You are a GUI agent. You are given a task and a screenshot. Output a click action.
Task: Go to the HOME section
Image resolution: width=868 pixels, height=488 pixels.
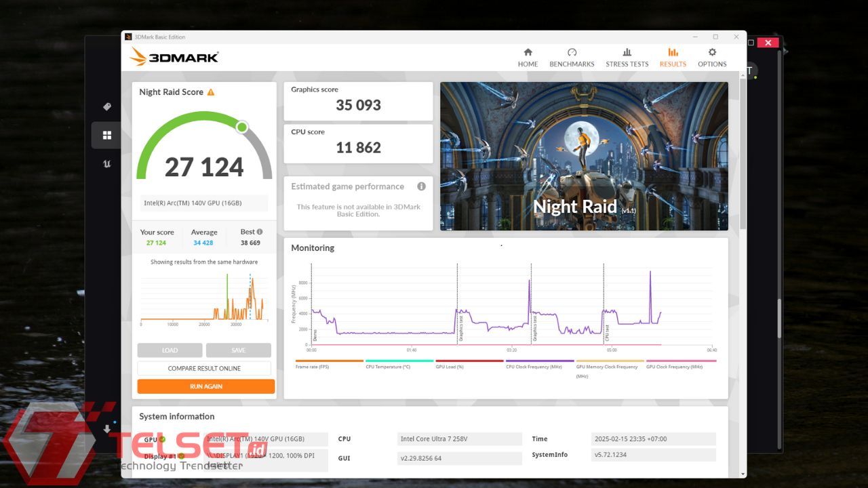pos(528,58)
